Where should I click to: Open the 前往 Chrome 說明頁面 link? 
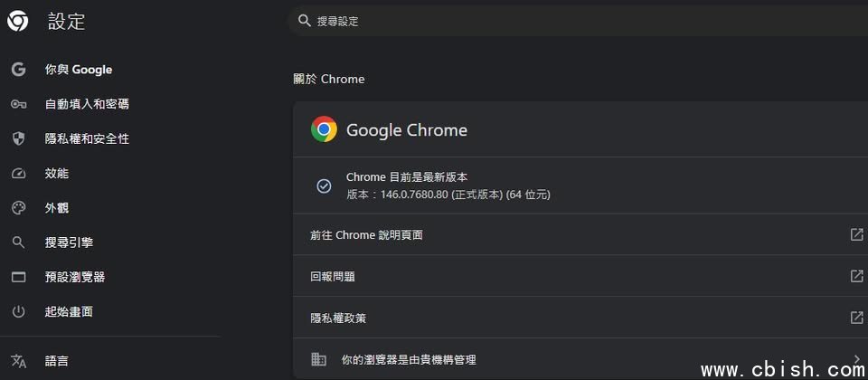366,235
